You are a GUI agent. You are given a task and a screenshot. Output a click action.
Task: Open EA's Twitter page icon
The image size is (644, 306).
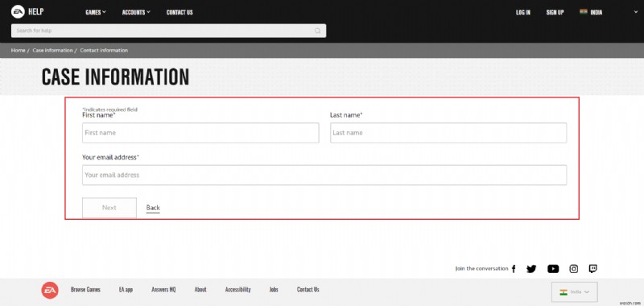531,269
